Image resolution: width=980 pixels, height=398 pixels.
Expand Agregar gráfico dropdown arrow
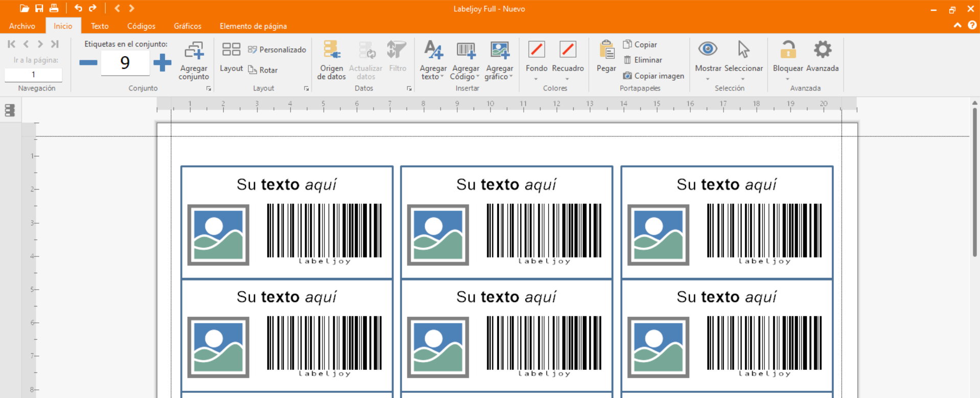tap(511, 77)
